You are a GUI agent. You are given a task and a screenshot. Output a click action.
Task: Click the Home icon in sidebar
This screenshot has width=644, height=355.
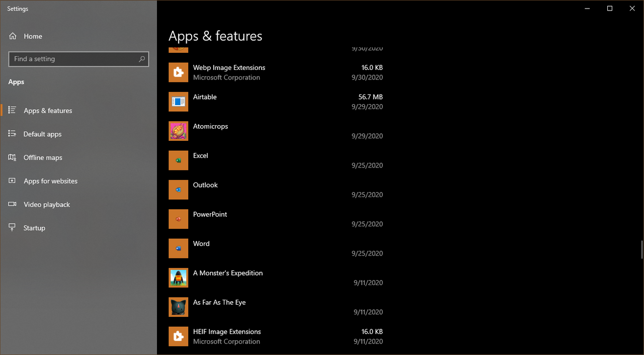(x=13, y=36)
